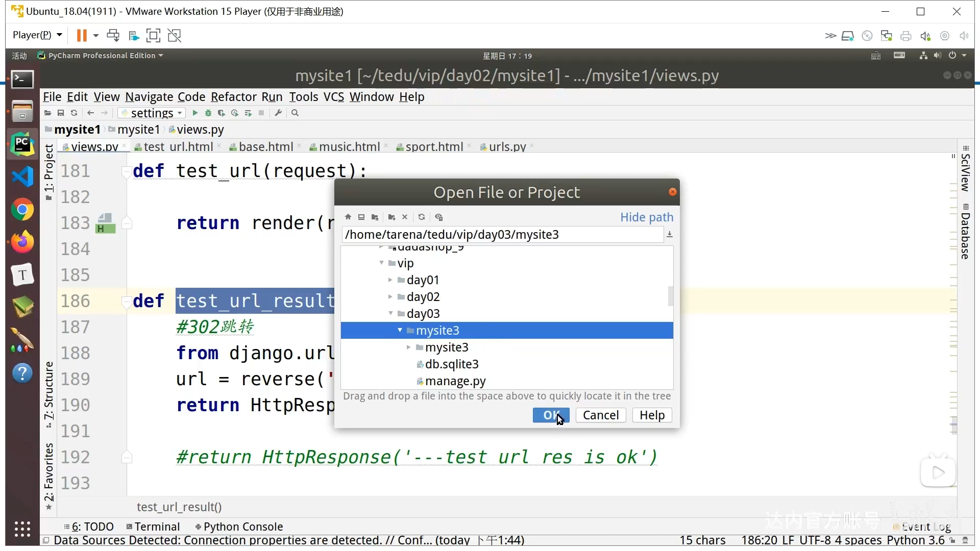Open the settings run configuration dropdown

click(152, 113)
